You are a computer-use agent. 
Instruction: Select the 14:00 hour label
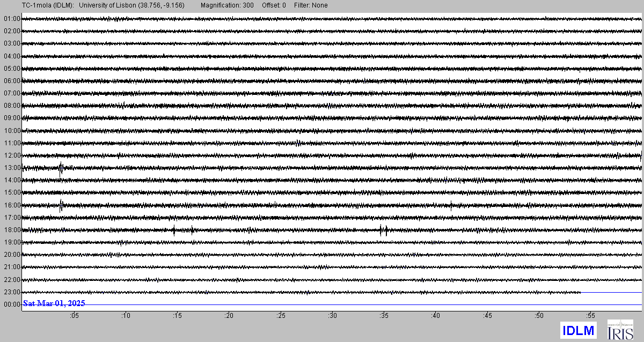click(12, 180)
